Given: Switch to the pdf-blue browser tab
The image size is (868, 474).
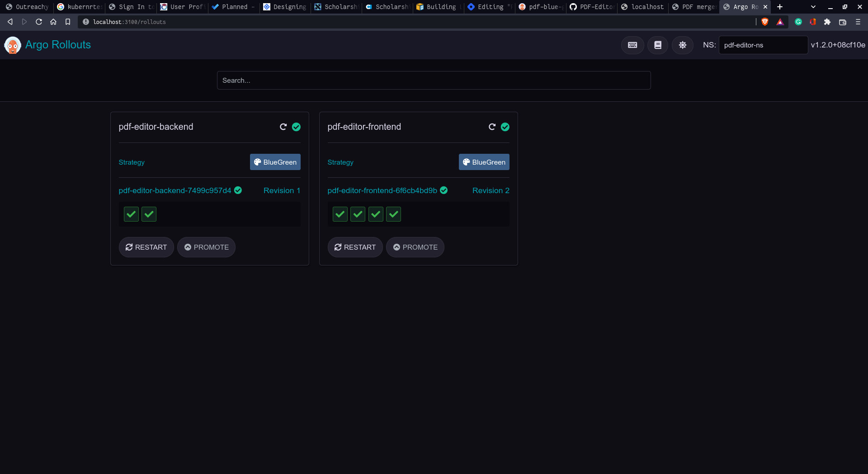Looking at the screenshot, I should [541, 7].
